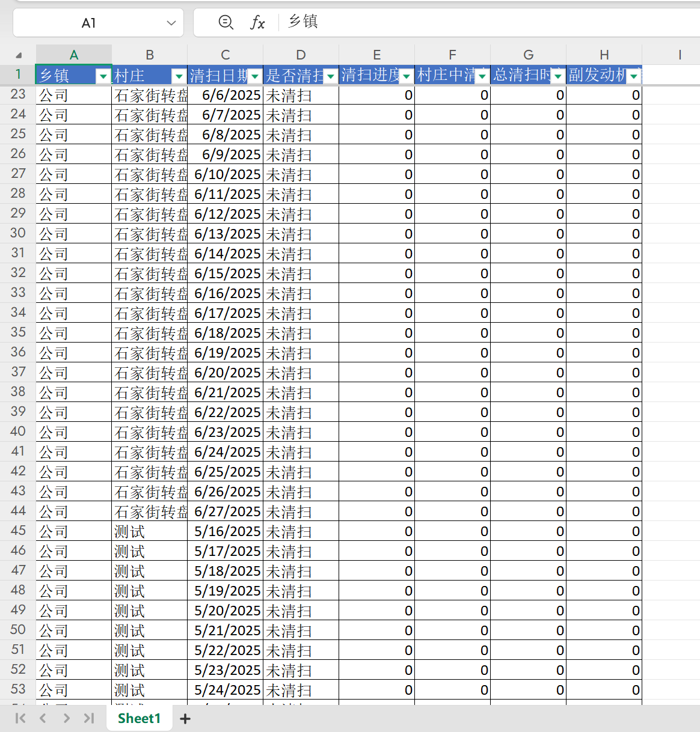
Task: Add a new sheet with plus icon
Action: point(185,719)
